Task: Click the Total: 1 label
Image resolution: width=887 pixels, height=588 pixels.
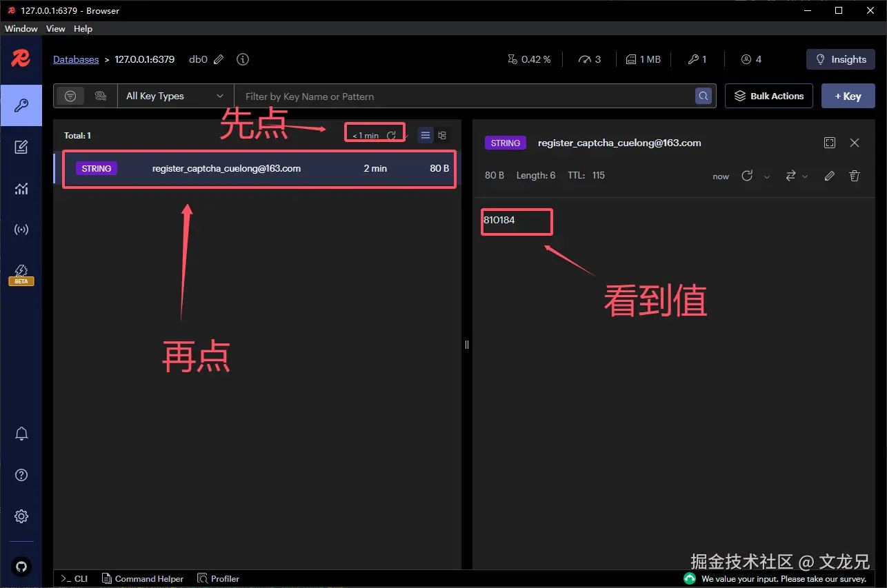Action: [77, 136]
